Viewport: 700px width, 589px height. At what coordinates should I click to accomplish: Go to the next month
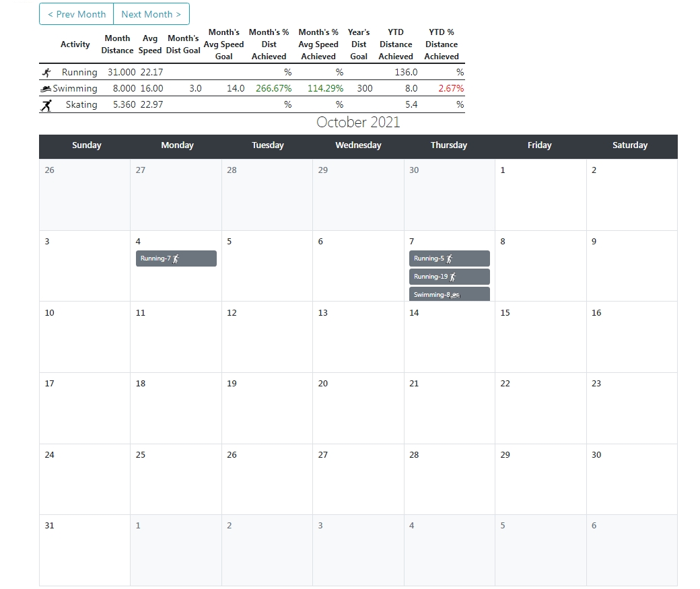click(x=151, y=14)
